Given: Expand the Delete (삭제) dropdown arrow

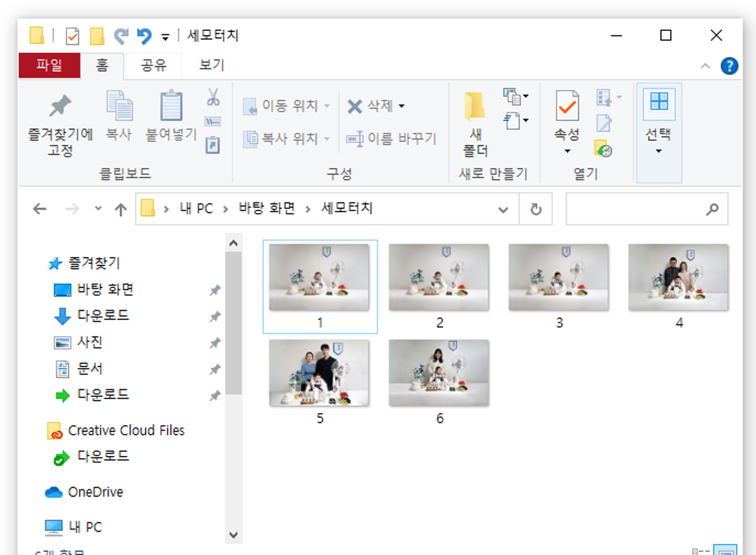Looking at the screenshot, I should pos(401,106).
